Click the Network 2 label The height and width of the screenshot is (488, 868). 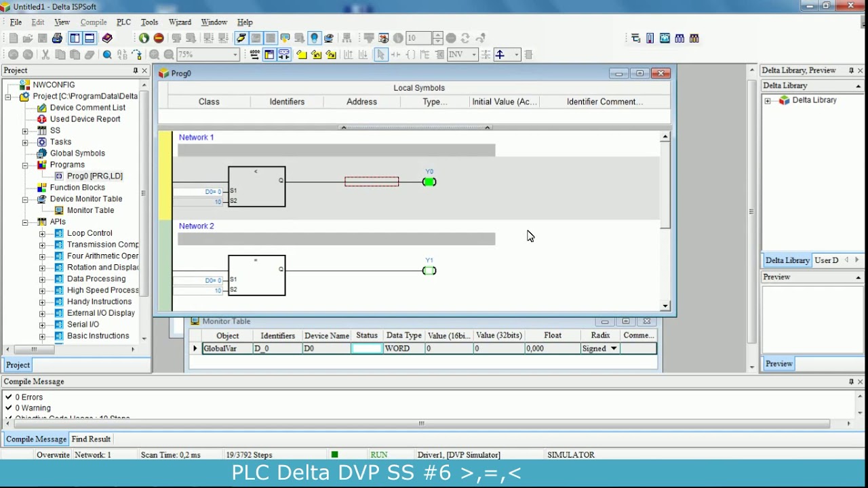196,226
